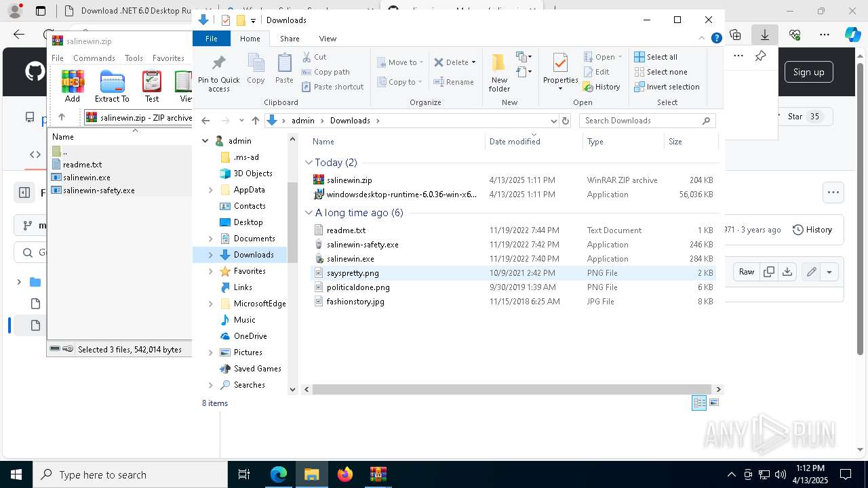The width and height of the screenshot is (868, 488).
Task: Click the Date modified column header
Action: click(x=534, y=141)
